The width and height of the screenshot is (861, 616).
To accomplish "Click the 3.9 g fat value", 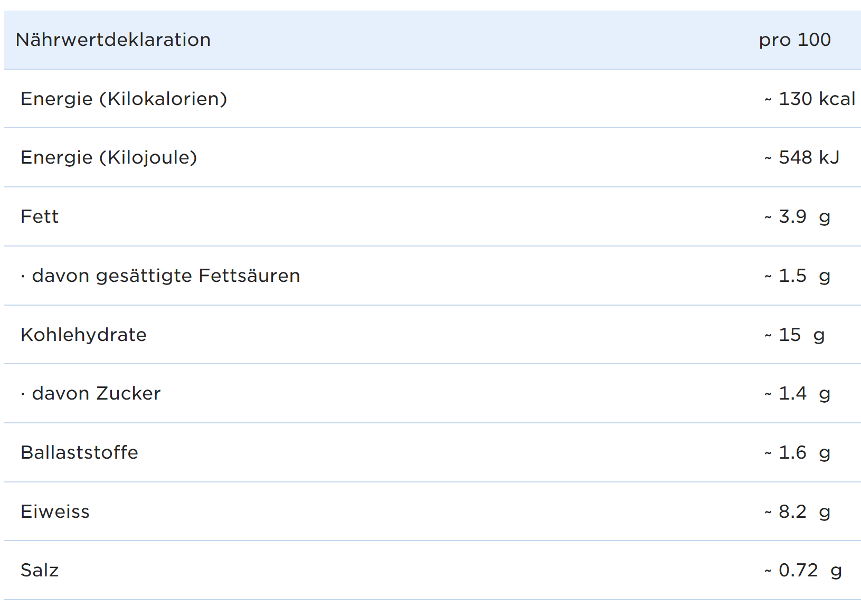I will (798, 217).
